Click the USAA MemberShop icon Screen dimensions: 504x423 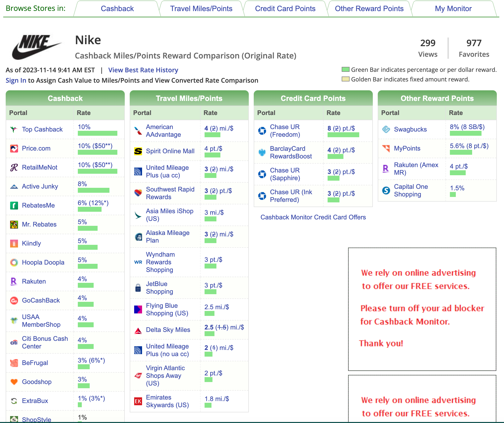pos(14,321)
